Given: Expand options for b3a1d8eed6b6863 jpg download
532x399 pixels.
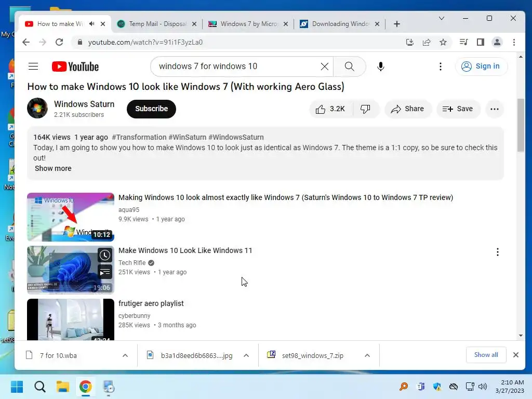Looking at the screenshot, I should click(246, 355).
